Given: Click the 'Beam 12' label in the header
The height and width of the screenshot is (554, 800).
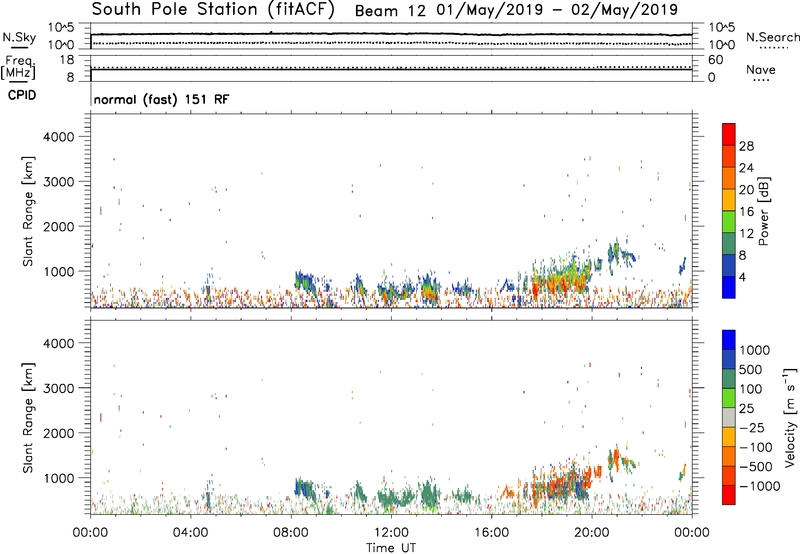Looking at the screenshot, I should click(x=390, y=10).
